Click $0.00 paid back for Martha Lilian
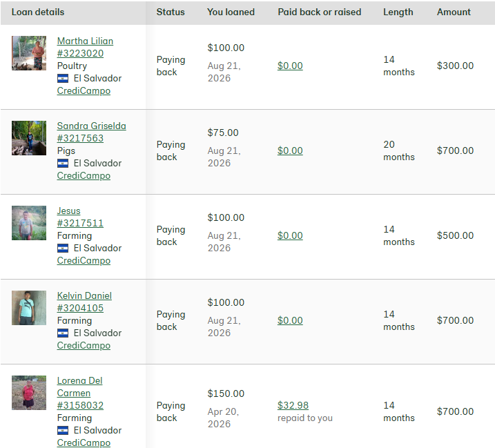Viewport: 495px width, 448px height. (x=290, y=66)
